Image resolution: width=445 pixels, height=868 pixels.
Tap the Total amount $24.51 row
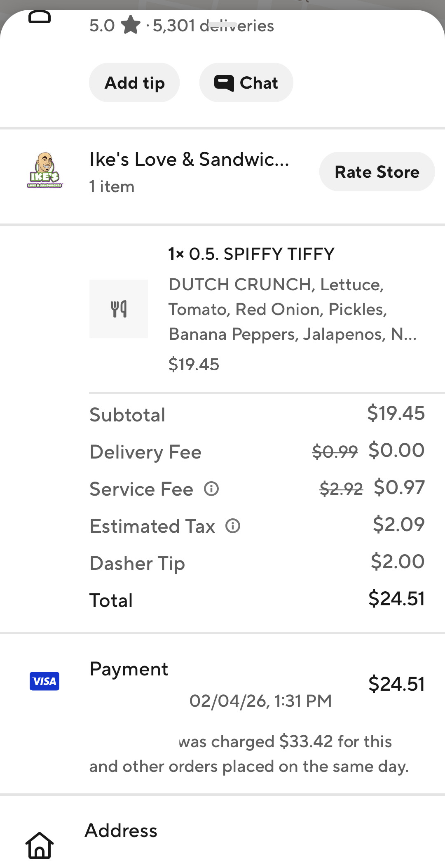[257, 600]
